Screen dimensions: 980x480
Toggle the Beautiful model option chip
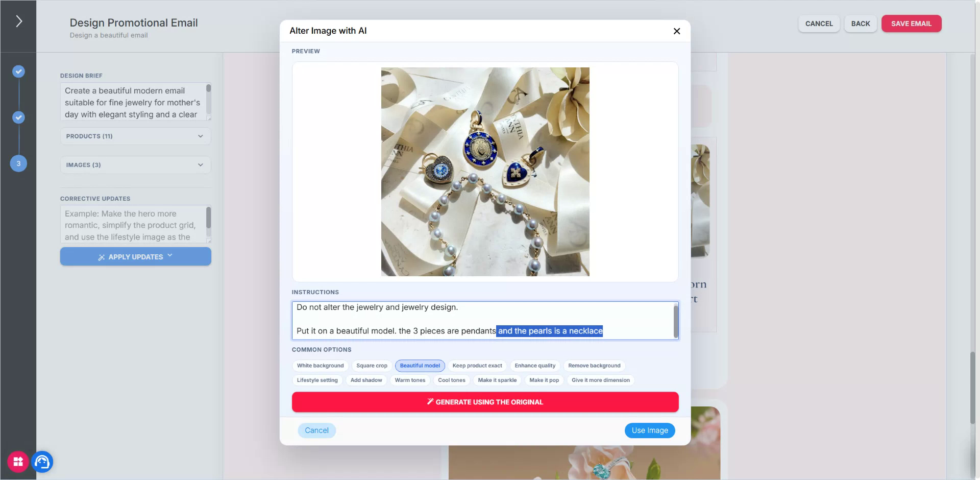click(420, 366)
